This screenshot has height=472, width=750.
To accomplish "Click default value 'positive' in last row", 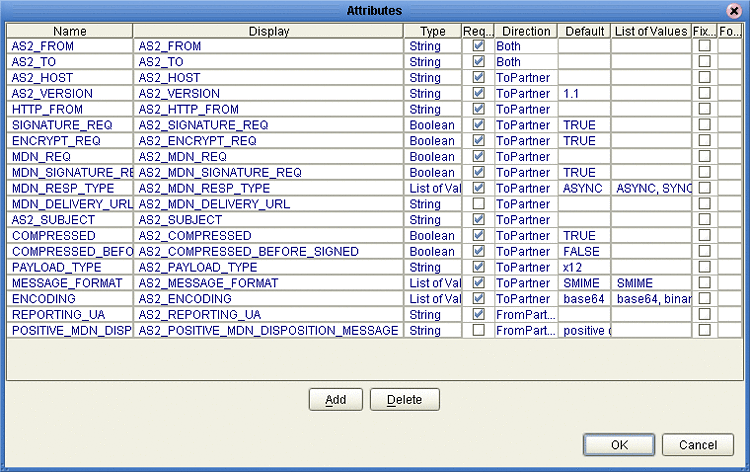I will click(585, 330).
